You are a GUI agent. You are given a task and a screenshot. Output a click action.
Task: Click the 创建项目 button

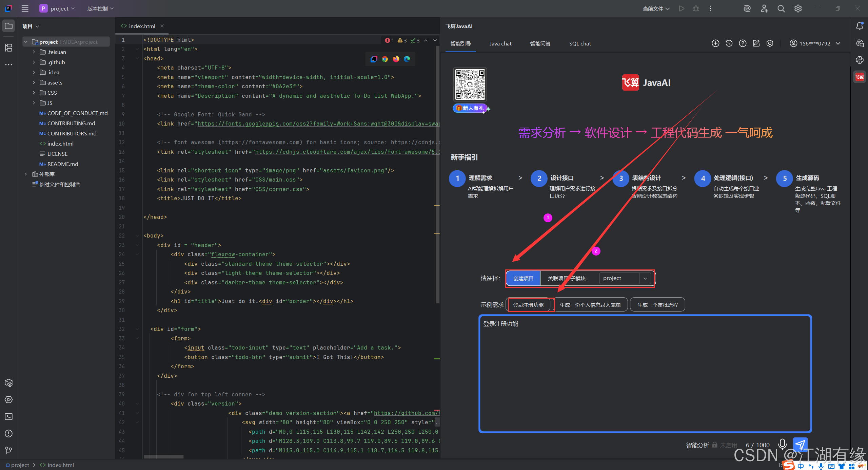click(523, 278)
